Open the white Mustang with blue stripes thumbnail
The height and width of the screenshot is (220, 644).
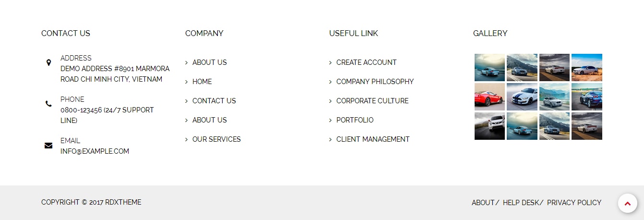point(522,97)
